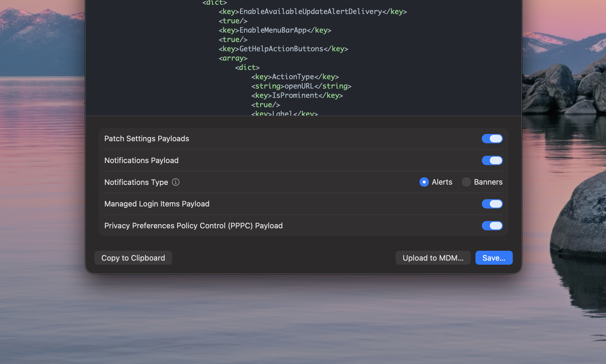
Task: Select the Alerts notification type
Action: [424, 182]
